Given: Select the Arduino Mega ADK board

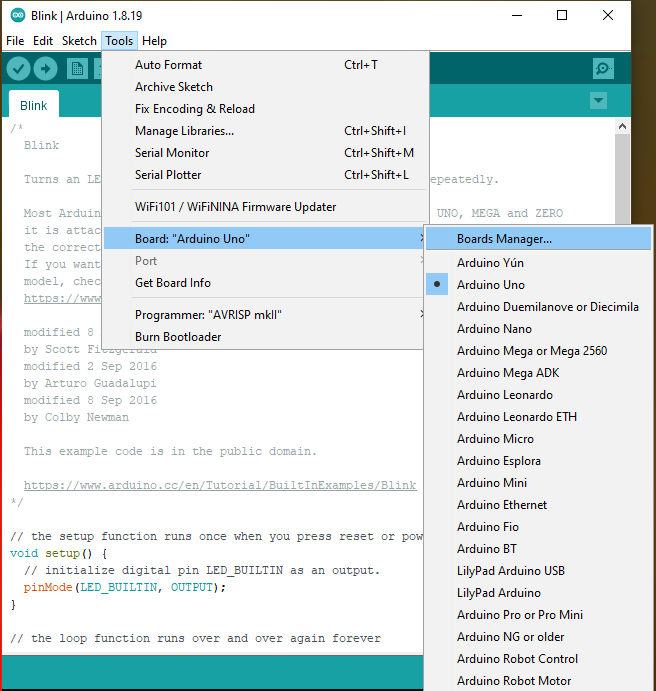Looking at the screenshot, I should [x=538, y=373].
